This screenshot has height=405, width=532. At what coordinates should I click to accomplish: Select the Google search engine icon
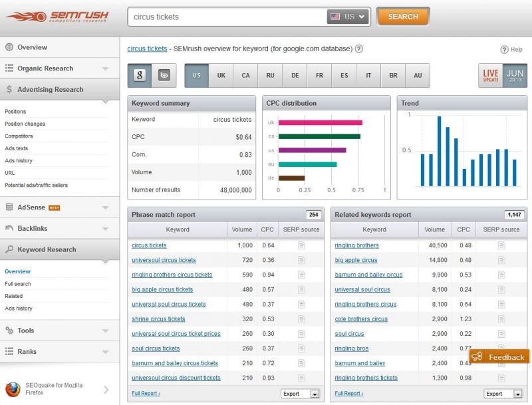pos(140,75)
